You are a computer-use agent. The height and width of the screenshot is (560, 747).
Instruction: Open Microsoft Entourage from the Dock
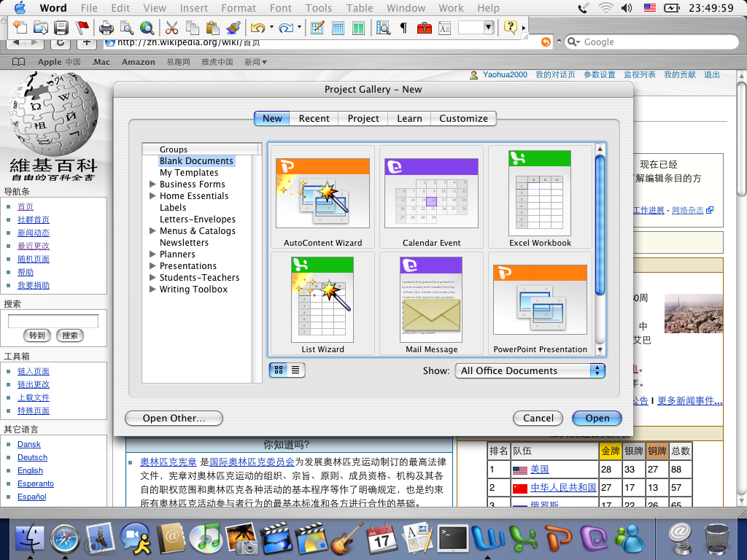point(593,538)
